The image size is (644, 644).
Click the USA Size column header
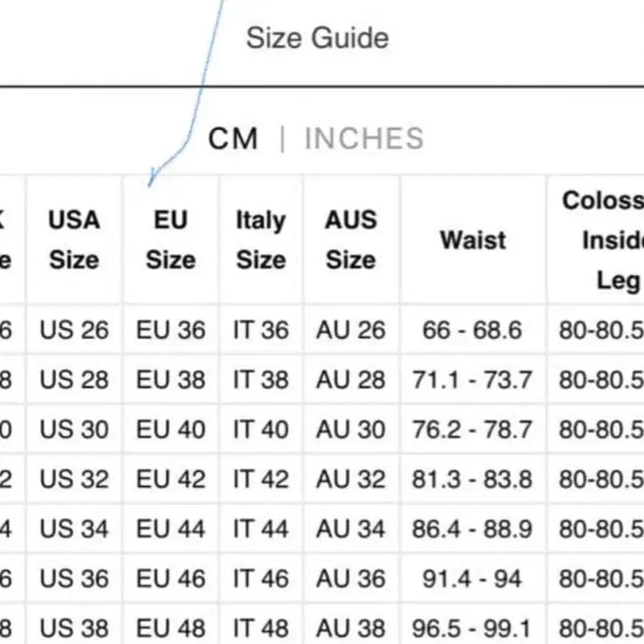click(x=74, y=240)
